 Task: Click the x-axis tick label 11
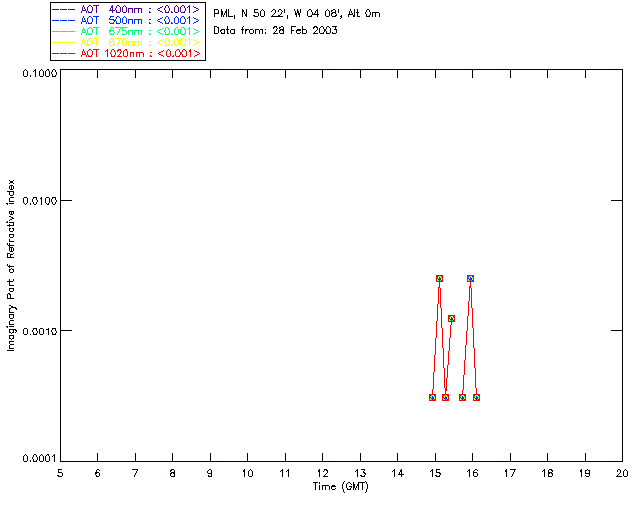tap(285, 473)
